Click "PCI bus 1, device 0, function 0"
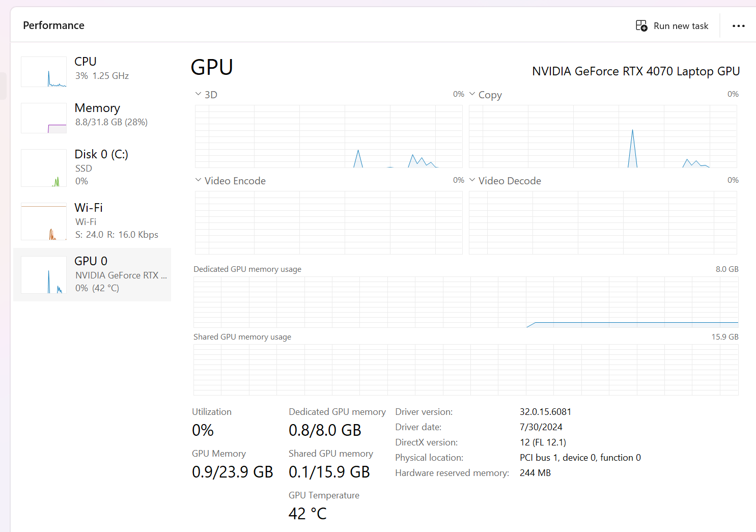The image size is (756, 532). click(580, 458)
